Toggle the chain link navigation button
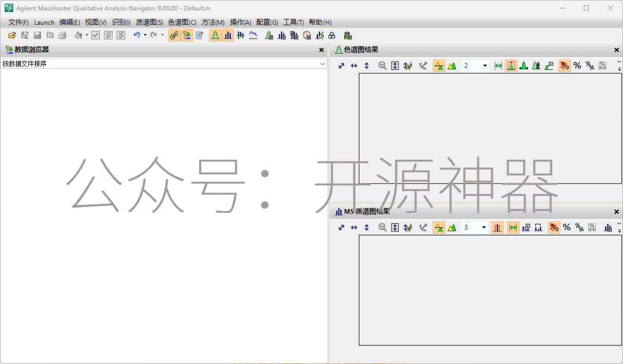 174,35
